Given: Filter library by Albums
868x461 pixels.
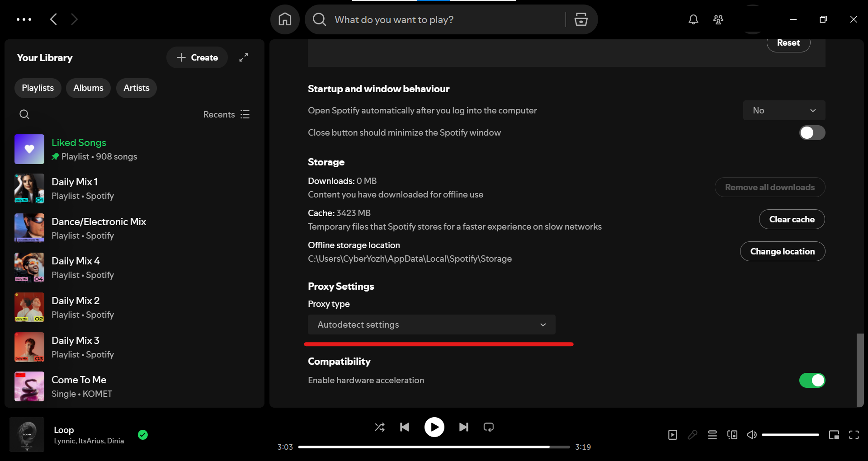Looking at the screenshot, I should pos(89,88).
